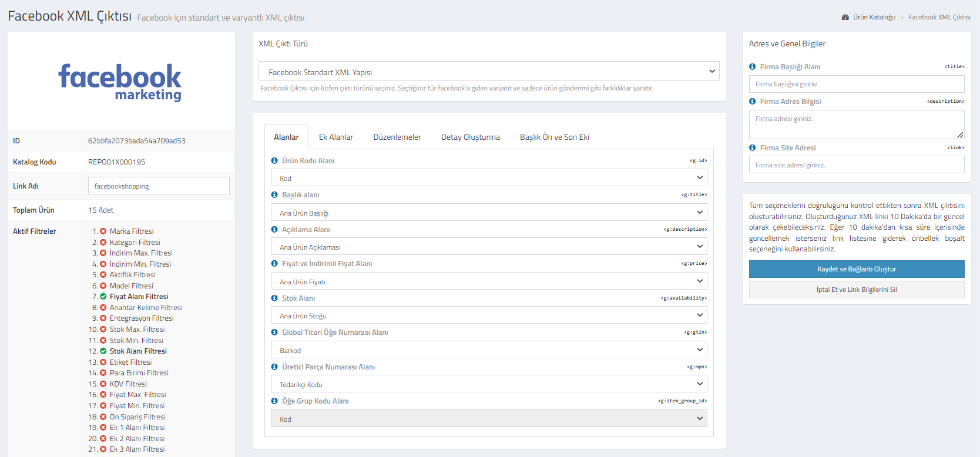980x457 pixels.
Task: Click info icon next to Stok Alanı
Action: (x=274, y=298)
